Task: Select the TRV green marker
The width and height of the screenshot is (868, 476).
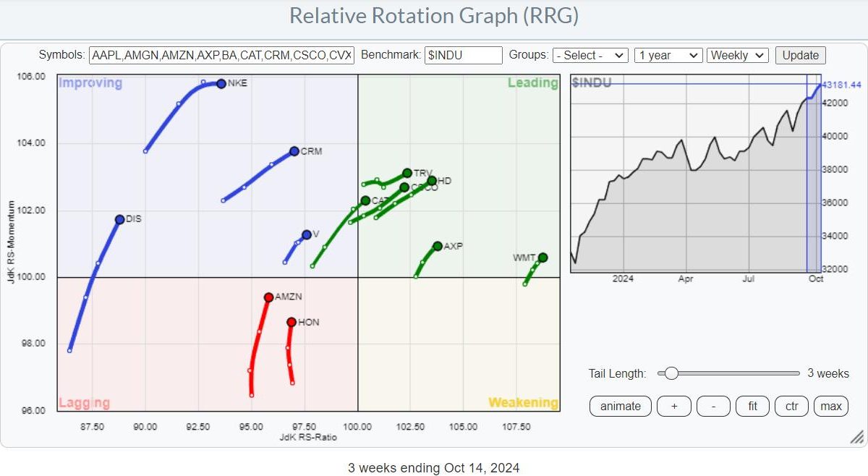Action: click(x=407, y=173)
